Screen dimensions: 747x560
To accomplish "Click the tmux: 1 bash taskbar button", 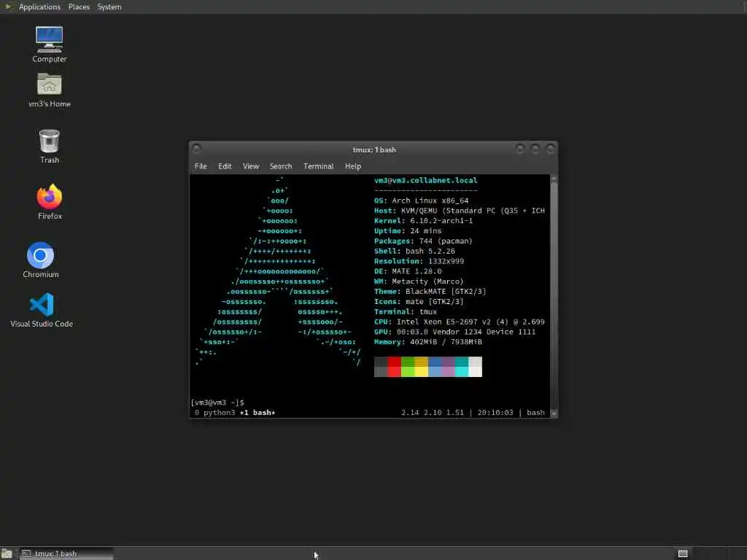I will (x=66, y=554).
